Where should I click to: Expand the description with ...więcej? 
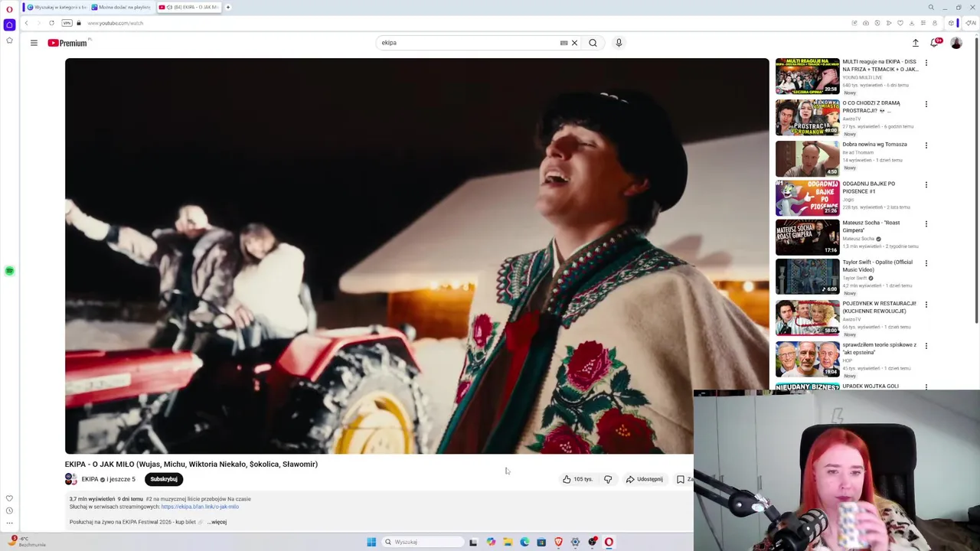pyautogui.click(x=217, y=522)
